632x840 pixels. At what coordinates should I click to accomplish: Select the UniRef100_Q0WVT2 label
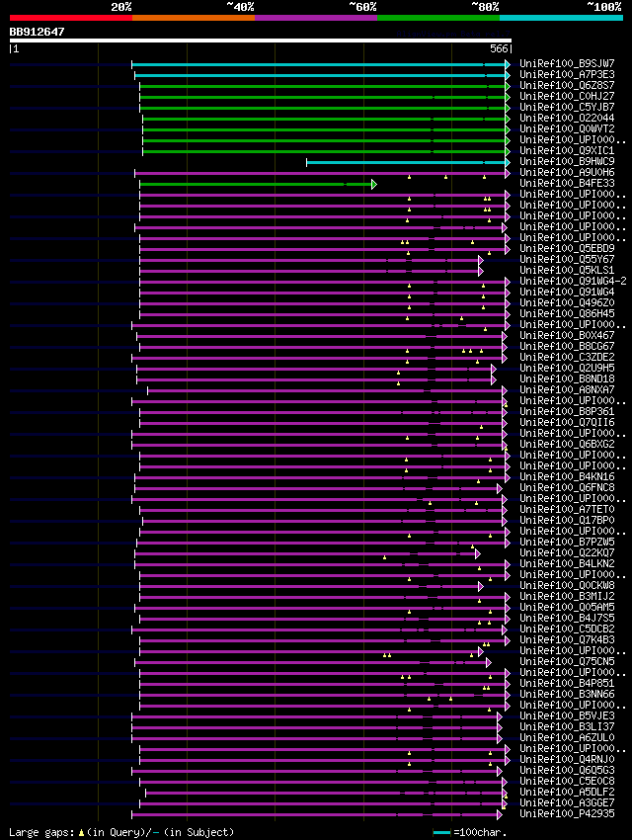tap(567, 128)
